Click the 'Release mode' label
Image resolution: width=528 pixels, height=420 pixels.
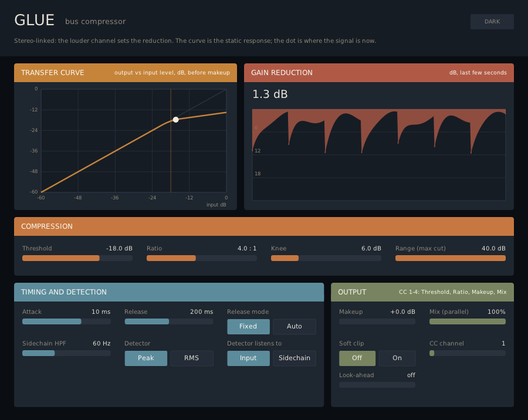(x=248, y=311)
